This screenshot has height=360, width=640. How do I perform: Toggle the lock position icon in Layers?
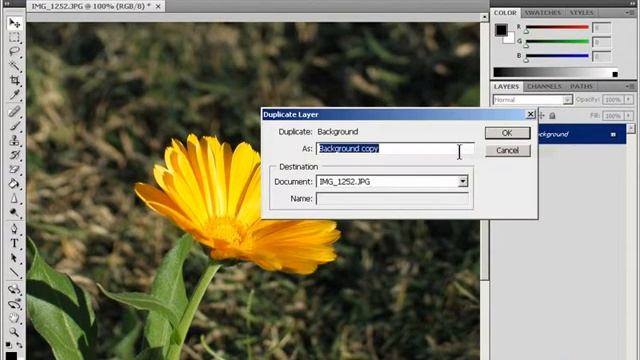tap(542, 116)
